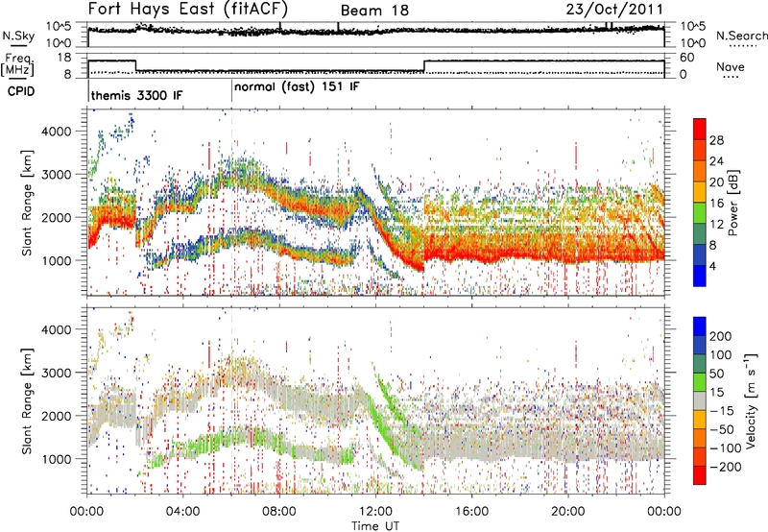Click the 'N.Sky' axis label
This screenshot has height=532, width=768.
(x=18, y=36)
